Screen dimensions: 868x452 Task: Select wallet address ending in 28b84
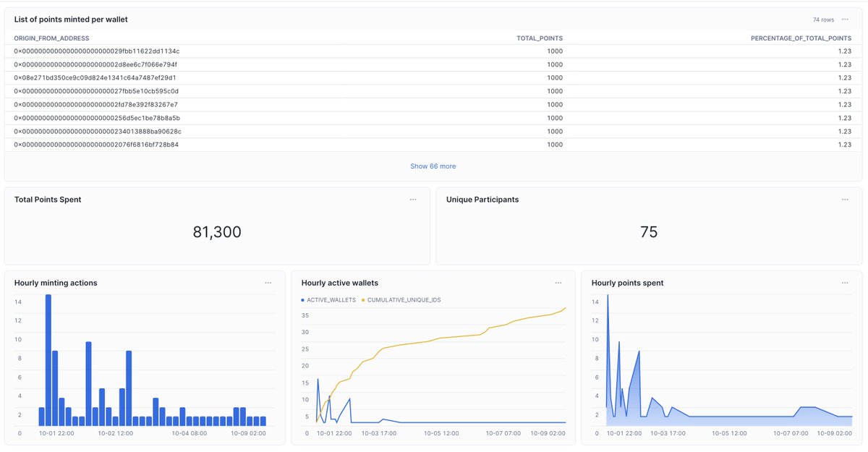tap(96, 145)
